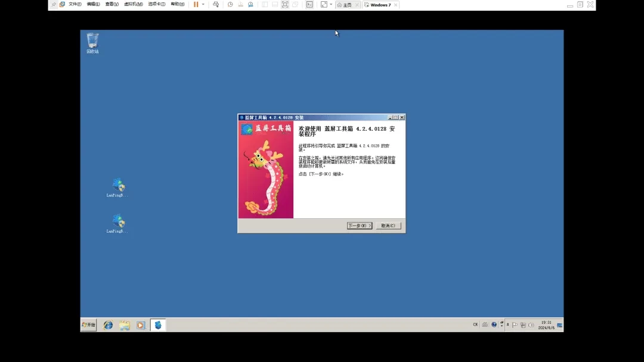Click the 开始 Start button
The width and height of the screenshot is (644, 362).
tap(88, 325)
